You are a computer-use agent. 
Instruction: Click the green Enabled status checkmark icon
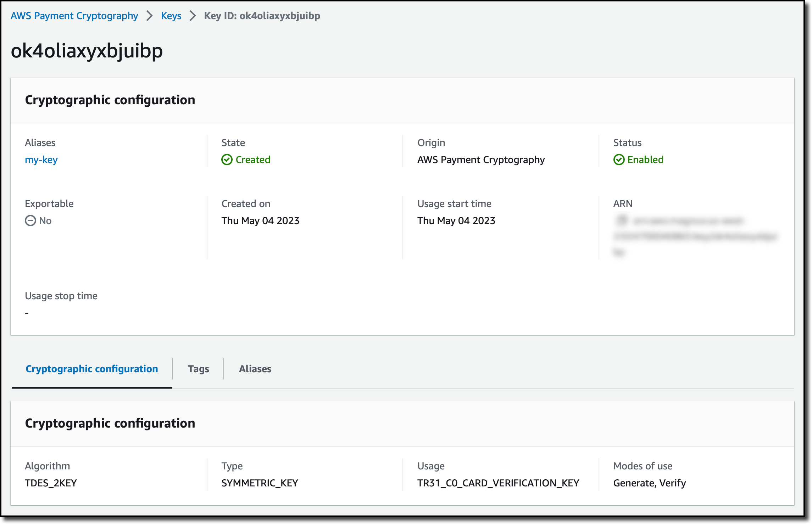point(619,160)
